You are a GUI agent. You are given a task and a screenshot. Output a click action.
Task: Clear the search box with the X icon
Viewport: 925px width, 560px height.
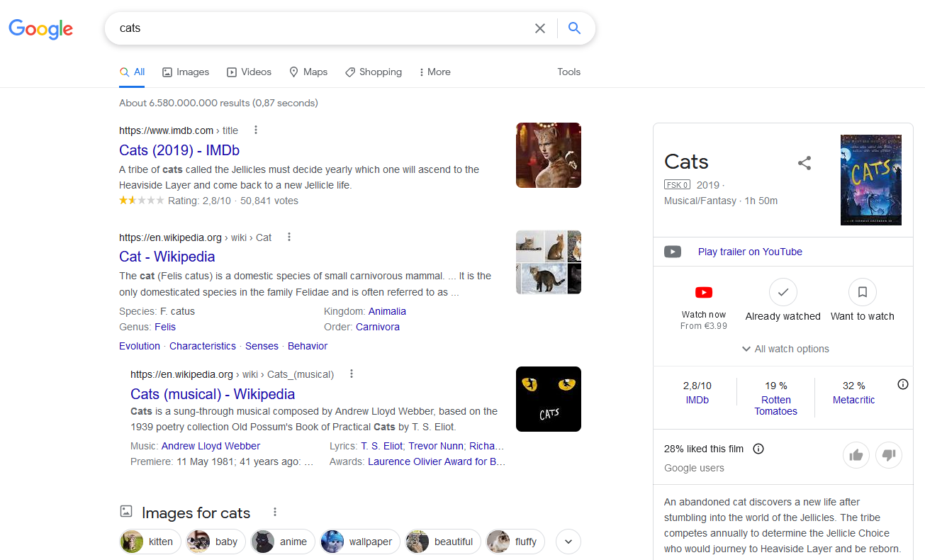pyautogui.click(x=540, y=28)
